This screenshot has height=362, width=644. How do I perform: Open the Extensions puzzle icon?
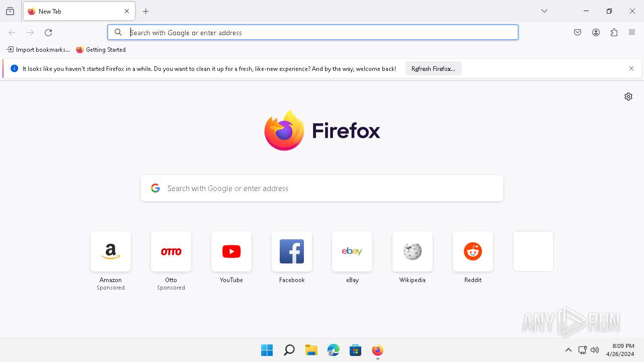pos(614,32)
